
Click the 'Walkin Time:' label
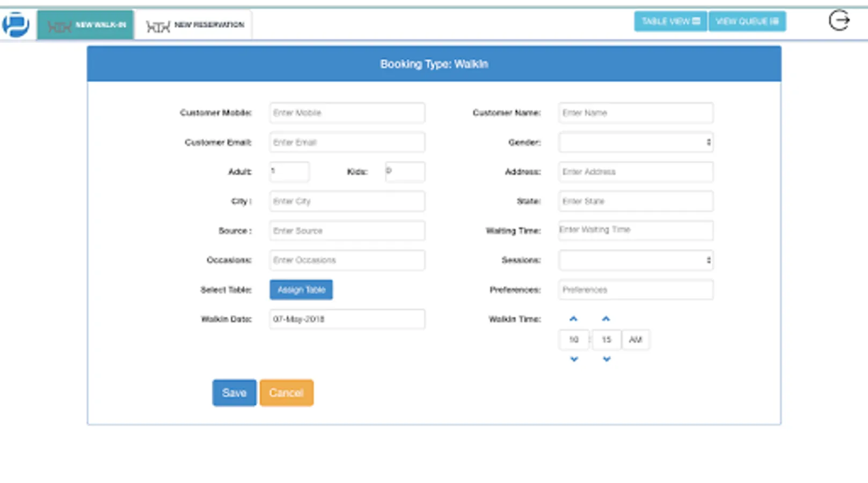tap(515, 319)
